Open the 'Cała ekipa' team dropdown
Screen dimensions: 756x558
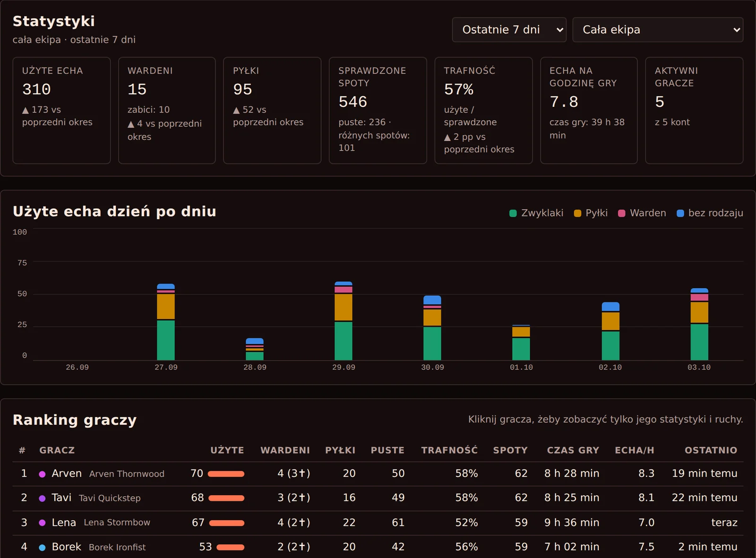pos(658,30)
